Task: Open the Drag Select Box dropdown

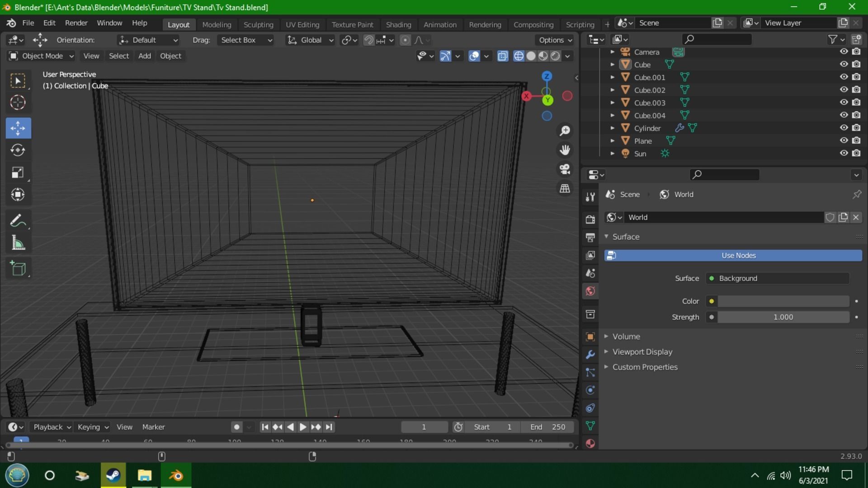Action: pyautogui.click(x=245, y=40)
